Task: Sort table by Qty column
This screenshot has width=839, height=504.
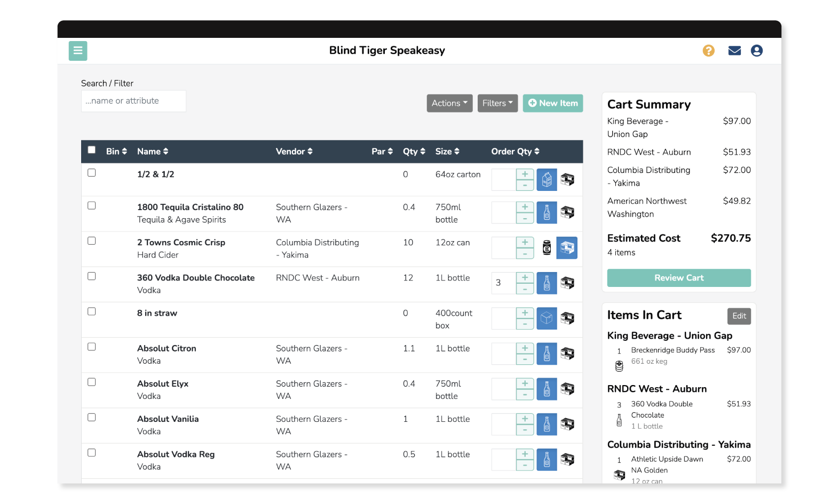Action: point(414,151)
